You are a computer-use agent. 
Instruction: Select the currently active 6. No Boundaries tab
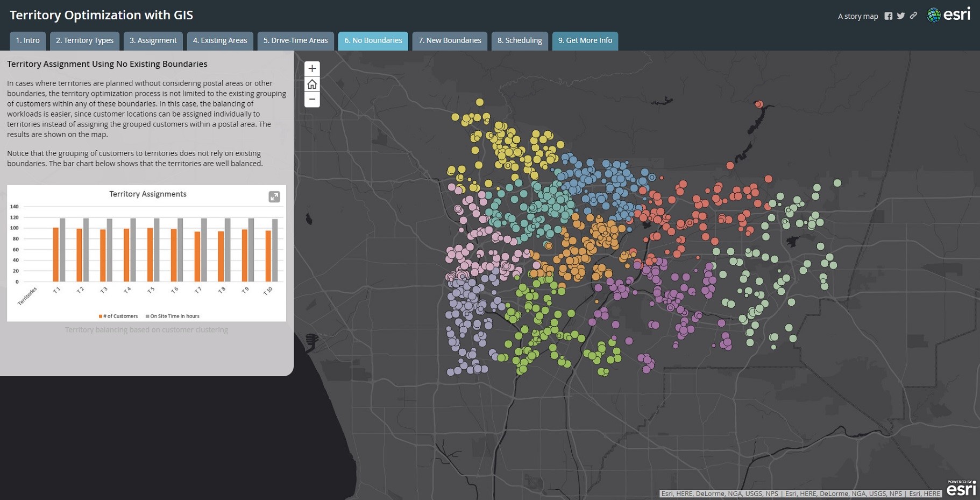373,41
